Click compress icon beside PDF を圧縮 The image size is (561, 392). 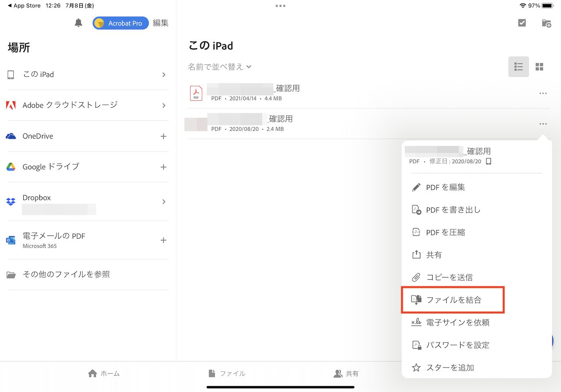(x=416, y=232)
